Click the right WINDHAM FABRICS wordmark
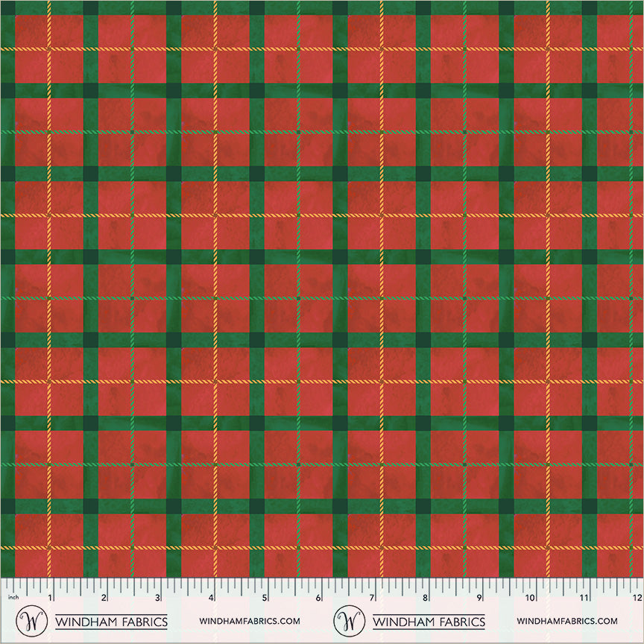This screenshot has width=644, height=644. (x=429, y=622)
